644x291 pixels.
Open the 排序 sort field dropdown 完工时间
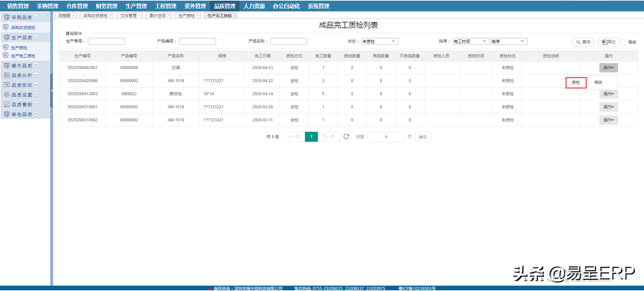pyautogui.click(x=471, y=41)
